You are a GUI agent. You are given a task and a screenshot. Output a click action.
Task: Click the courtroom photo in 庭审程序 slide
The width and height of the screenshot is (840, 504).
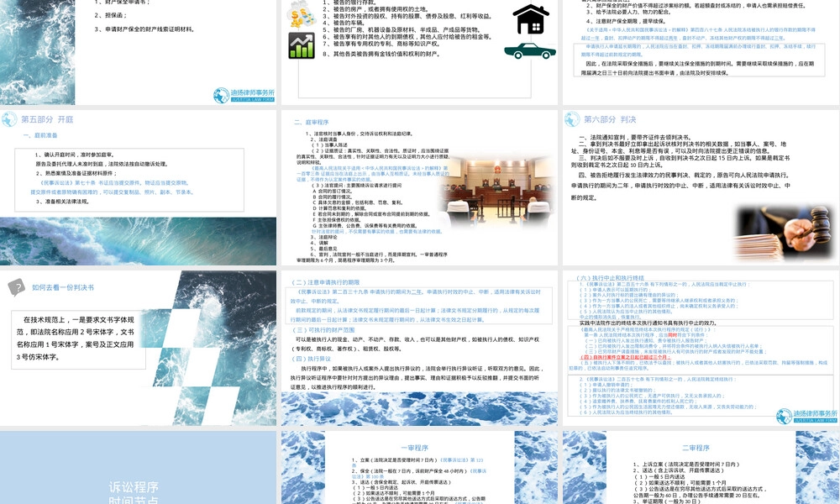(x=498, y=190)
